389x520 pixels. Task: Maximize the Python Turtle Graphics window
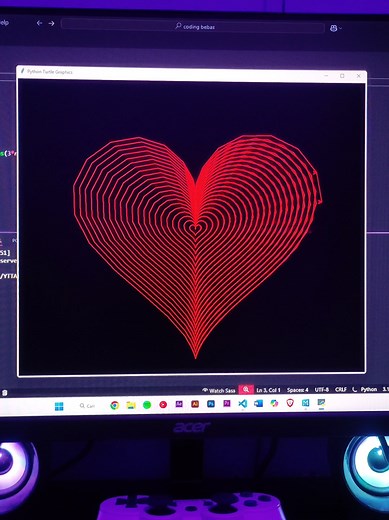[342, 76]
